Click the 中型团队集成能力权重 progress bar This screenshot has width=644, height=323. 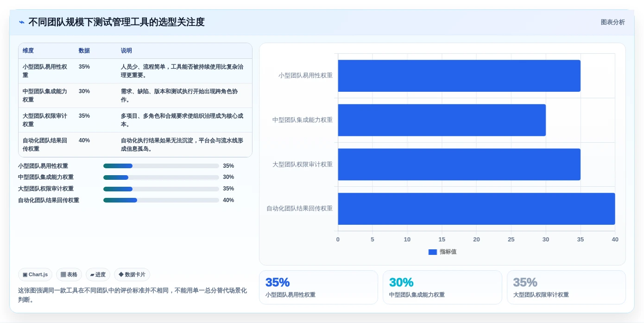(x=161, y=177)
